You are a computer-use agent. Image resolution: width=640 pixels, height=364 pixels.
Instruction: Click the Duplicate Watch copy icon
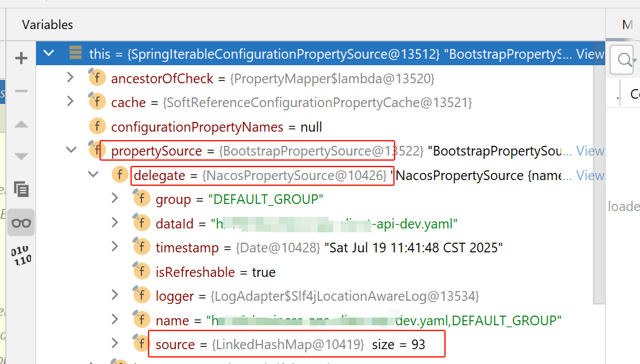pos(21,189)
